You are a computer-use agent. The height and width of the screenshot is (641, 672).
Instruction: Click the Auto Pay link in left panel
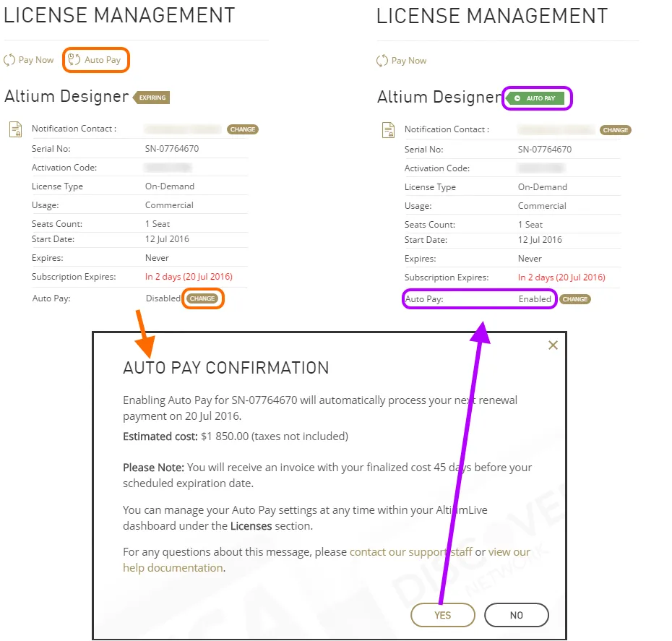(x=95, y=59)
